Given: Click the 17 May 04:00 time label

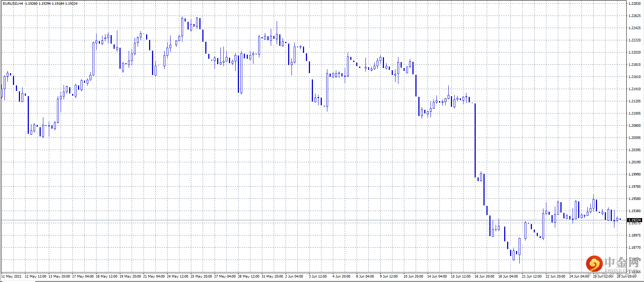Looking at the screenshot, I should click(83, 276).
